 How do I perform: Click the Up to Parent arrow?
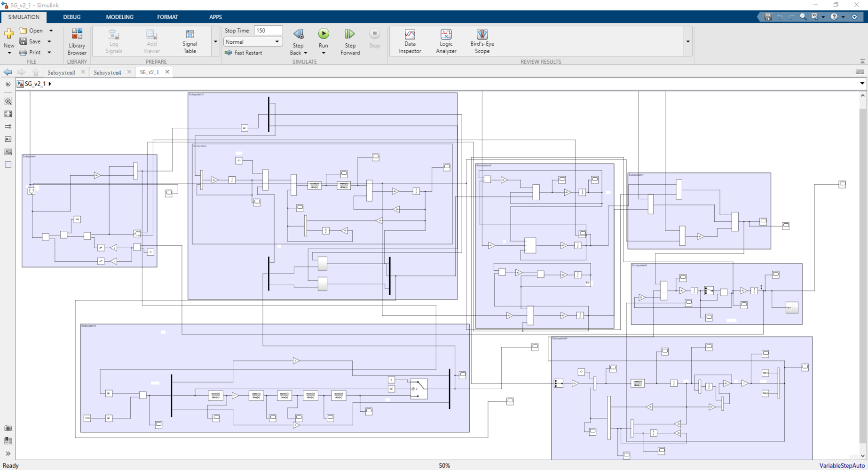[x=36, y=72]
